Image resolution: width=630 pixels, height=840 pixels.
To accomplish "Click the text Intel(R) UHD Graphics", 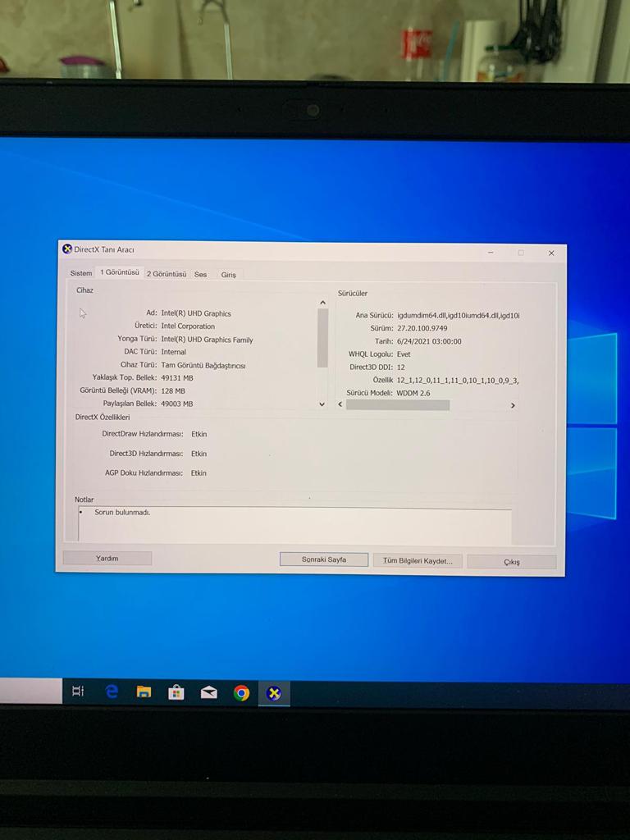I will pyautogui.click(x=196, y=313).
